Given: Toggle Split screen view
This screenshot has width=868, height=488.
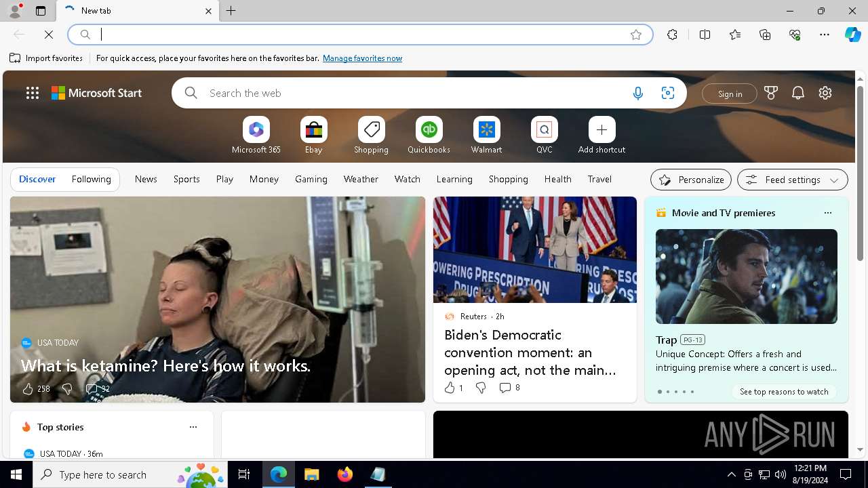Looking at the screenshot, I should [x=705, y=35].
